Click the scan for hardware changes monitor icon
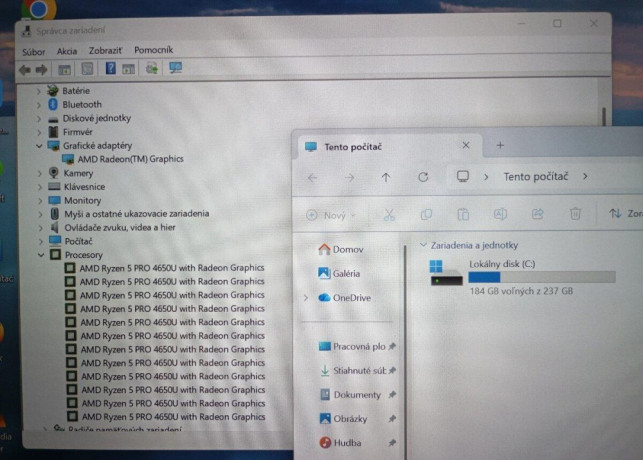The width and height of the screenshot is (643, 460). click(176, 68)
